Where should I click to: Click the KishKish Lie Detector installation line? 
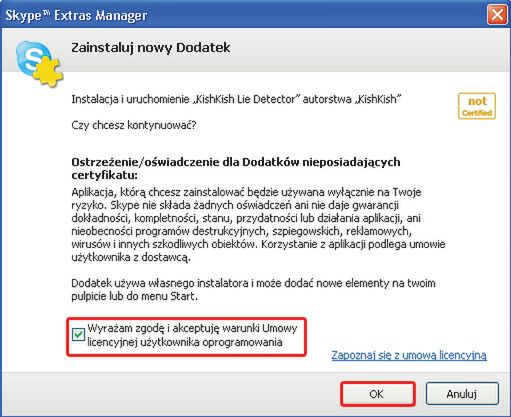pos(236,99)
